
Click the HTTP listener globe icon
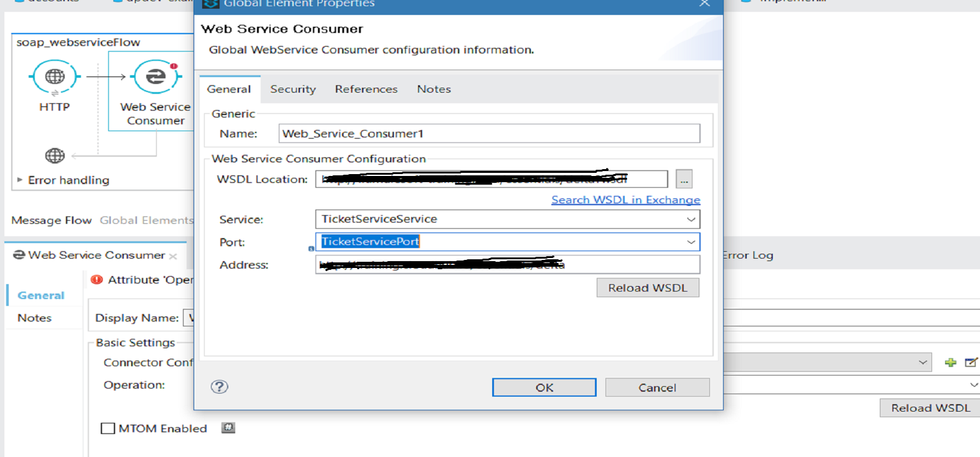pos(55,76)
